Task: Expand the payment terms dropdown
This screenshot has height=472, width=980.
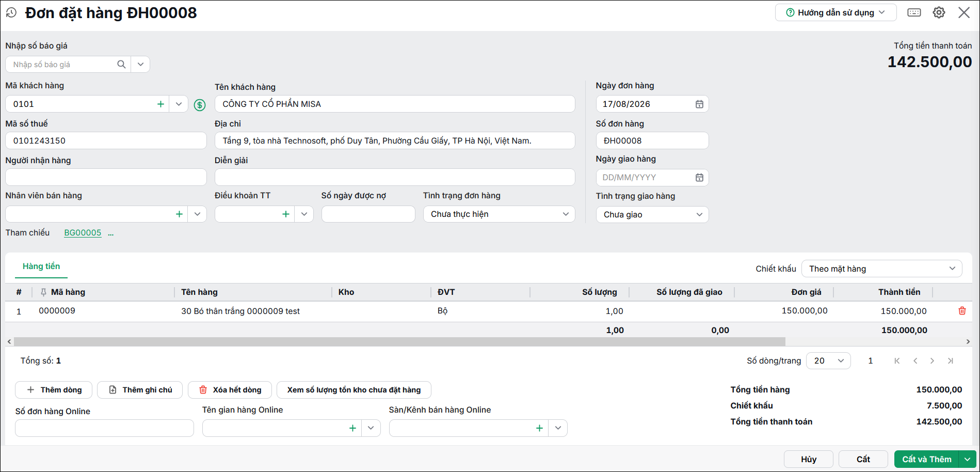Action: [x=304, y=214]
